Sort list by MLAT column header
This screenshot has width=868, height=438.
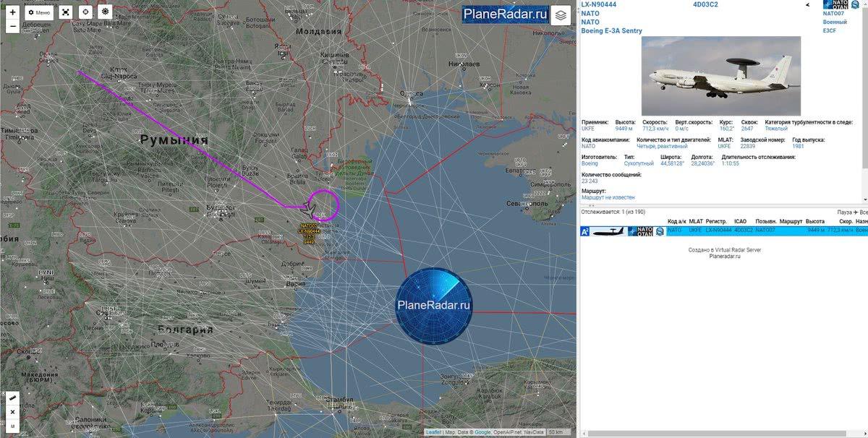695,221
